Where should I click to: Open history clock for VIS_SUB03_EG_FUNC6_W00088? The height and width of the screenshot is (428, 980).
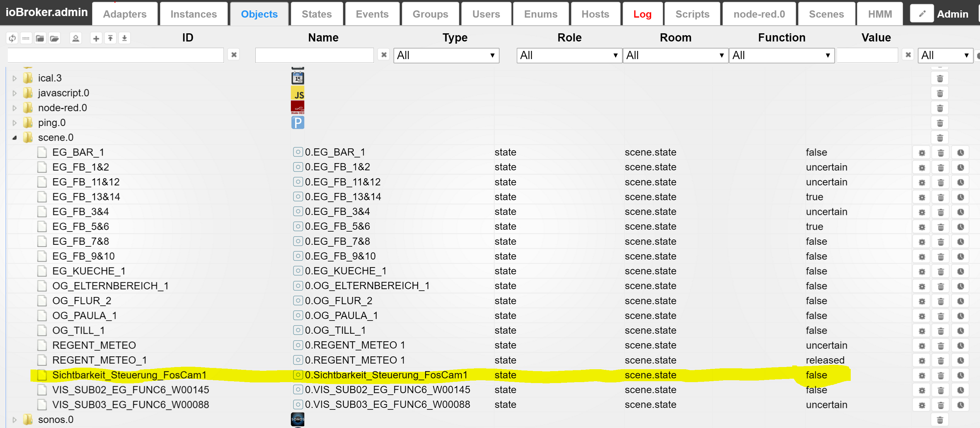tap(960, 405)
